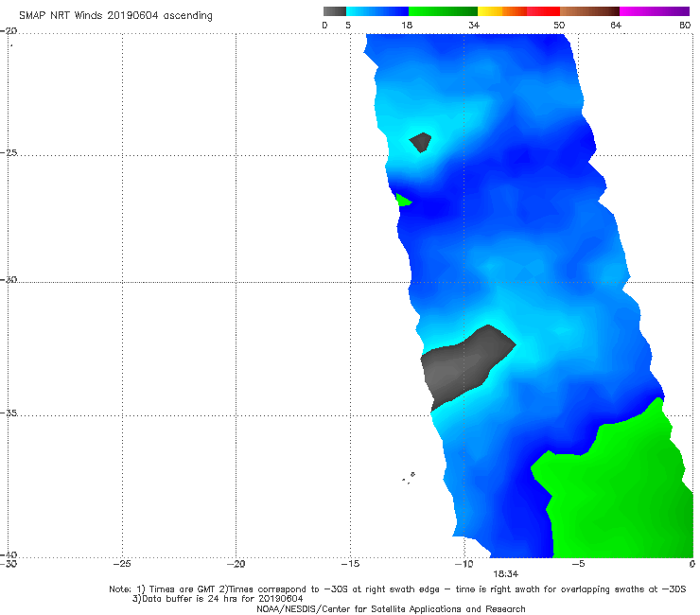Select the green 18–34 color bar segment
The image size is (700, 615).
click(443, 11)
